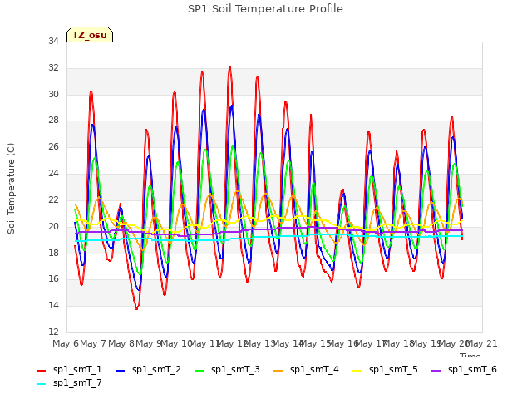Image resolution: width=532 pixels, height=399 pixels.
Task: Click the cyan sp1_smT_7 legend swatch
Action: [41, 384]
